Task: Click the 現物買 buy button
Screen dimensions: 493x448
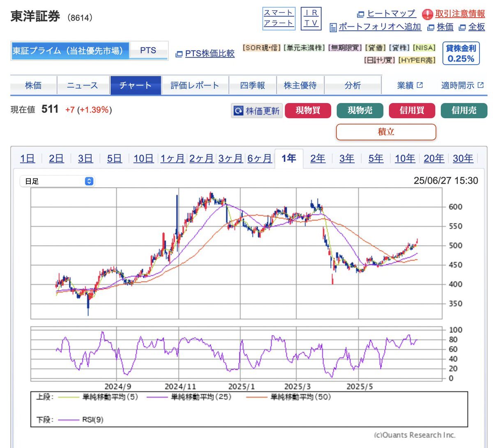Action: pyautogui.click(x=308, y=110)
